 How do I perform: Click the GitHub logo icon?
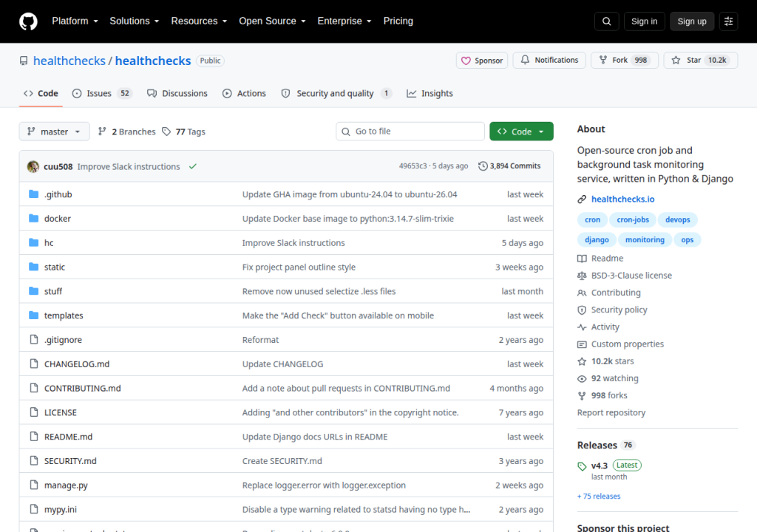point(28,21)
